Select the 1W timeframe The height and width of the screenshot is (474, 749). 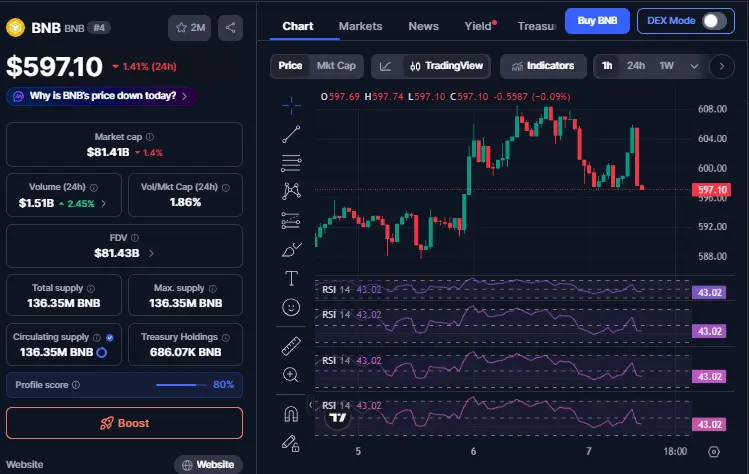pos(666,66)
